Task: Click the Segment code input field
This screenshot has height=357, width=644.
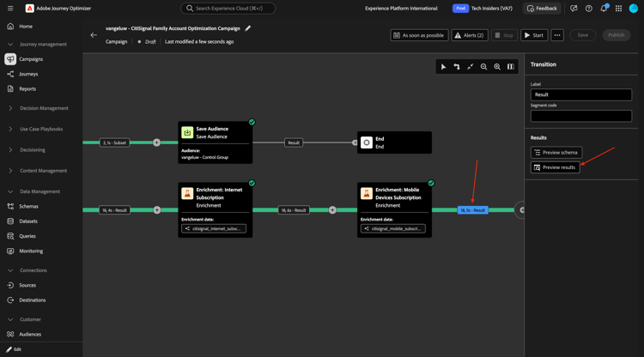Action: tap(580, 116)
